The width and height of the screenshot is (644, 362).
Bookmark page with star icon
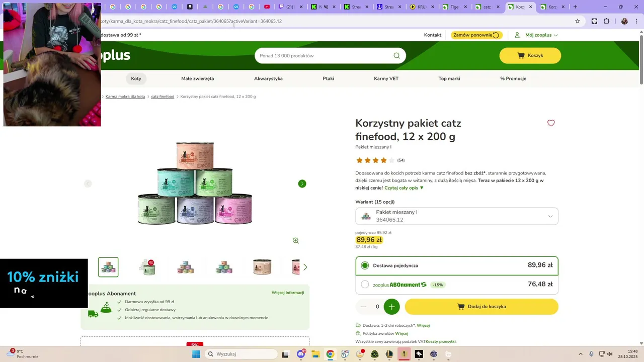[578, 21]
